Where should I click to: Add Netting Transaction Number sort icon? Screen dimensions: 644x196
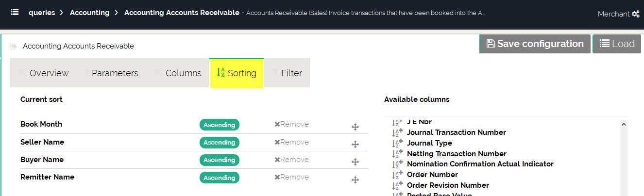point(397,154)
